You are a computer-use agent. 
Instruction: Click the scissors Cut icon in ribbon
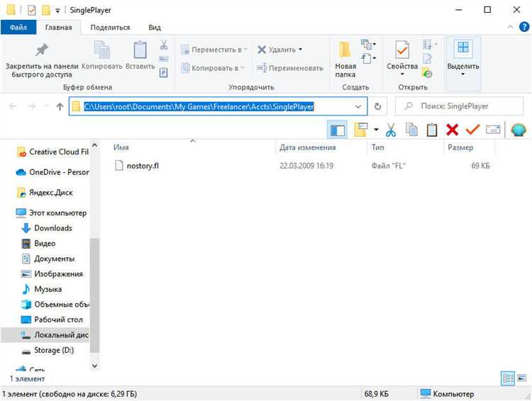pos(164,45)
